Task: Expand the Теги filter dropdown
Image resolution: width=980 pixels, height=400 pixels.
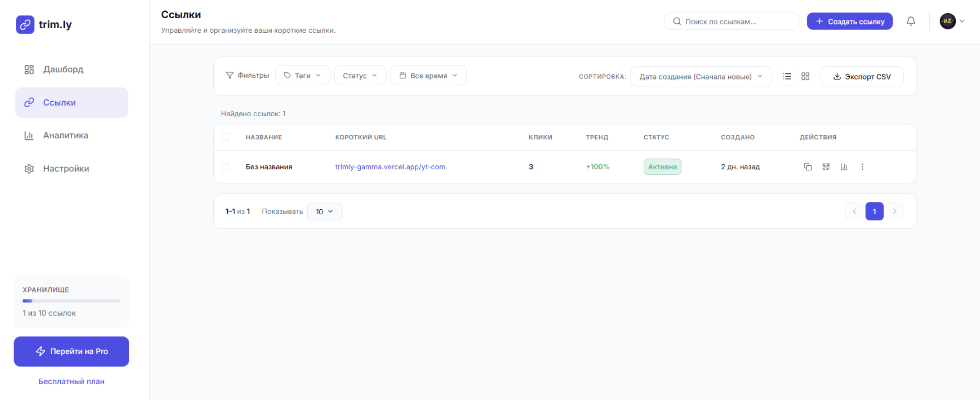Action: (x=303, y=75)
